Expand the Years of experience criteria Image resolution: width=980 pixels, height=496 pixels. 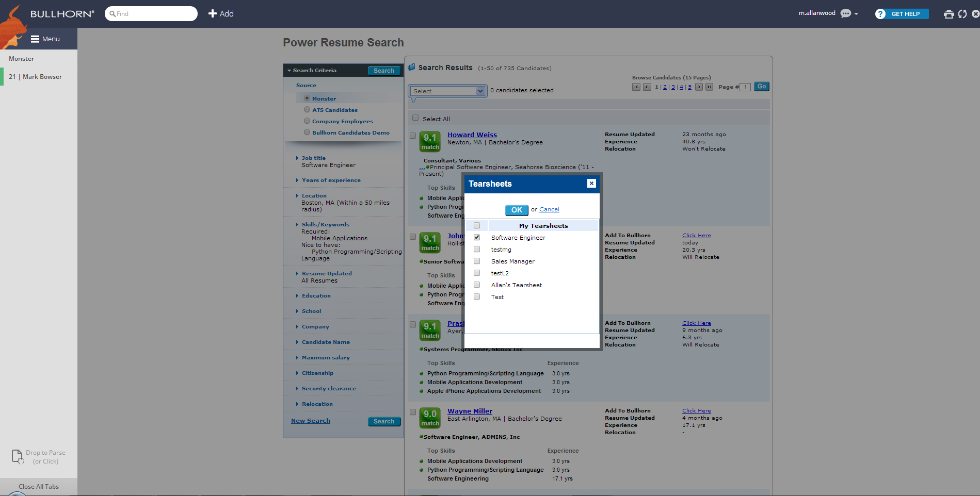331,180
